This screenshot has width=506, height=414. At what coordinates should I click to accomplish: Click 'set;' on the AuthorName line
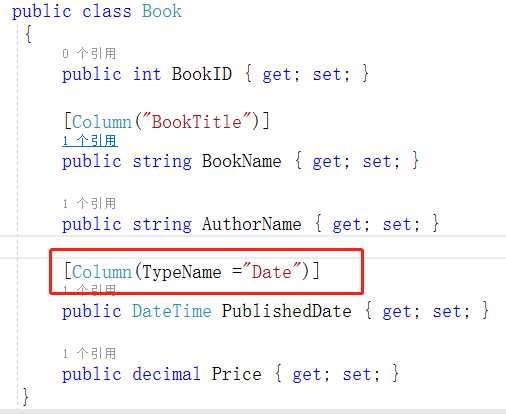(x=401, y=224)
